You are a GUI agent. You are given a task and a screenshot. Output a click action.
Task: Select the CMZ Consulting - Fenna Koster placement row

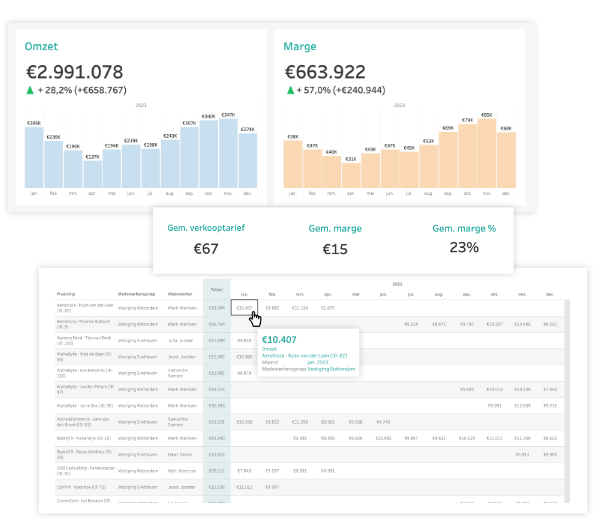[x=310, y=471]
